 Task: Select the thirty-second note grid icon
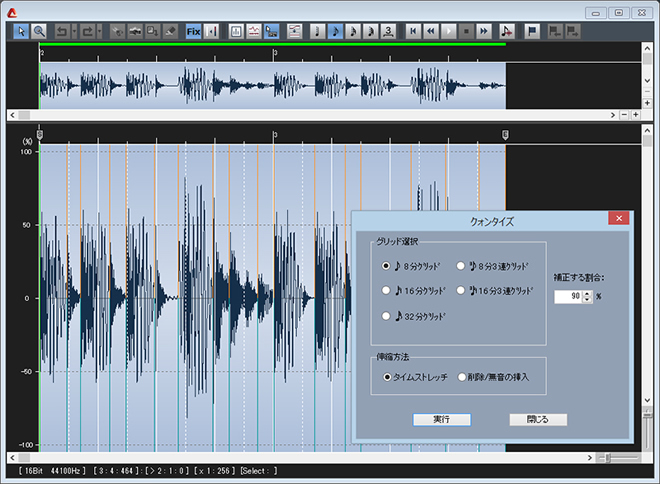(x=371, y=31)
